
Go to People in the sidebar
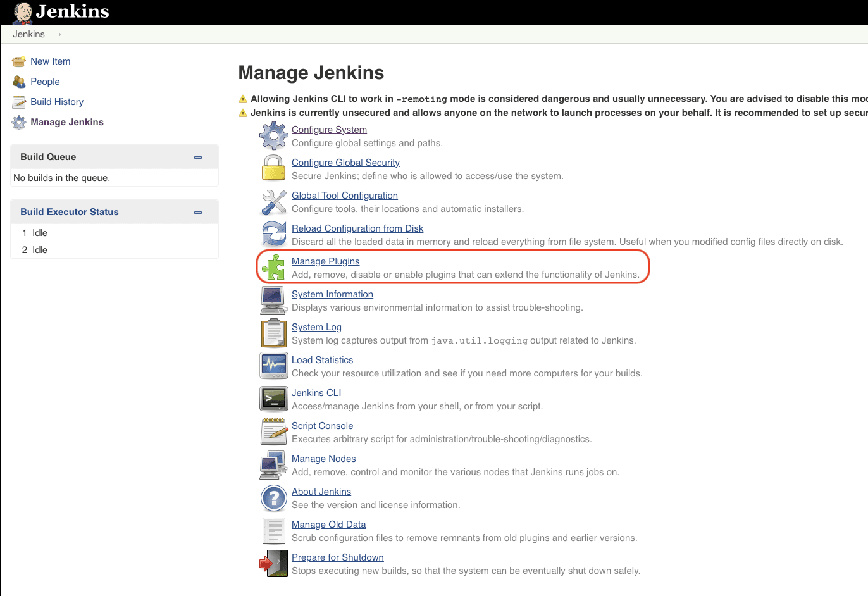click(x=45, y=82)
